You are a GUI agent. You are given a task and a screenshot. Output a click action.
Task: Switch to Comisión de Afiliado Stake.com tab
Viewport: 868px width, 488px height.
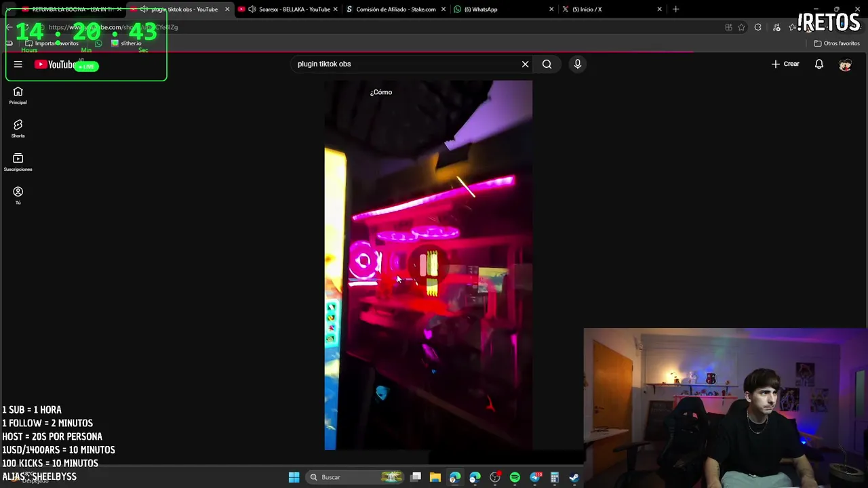395,9
